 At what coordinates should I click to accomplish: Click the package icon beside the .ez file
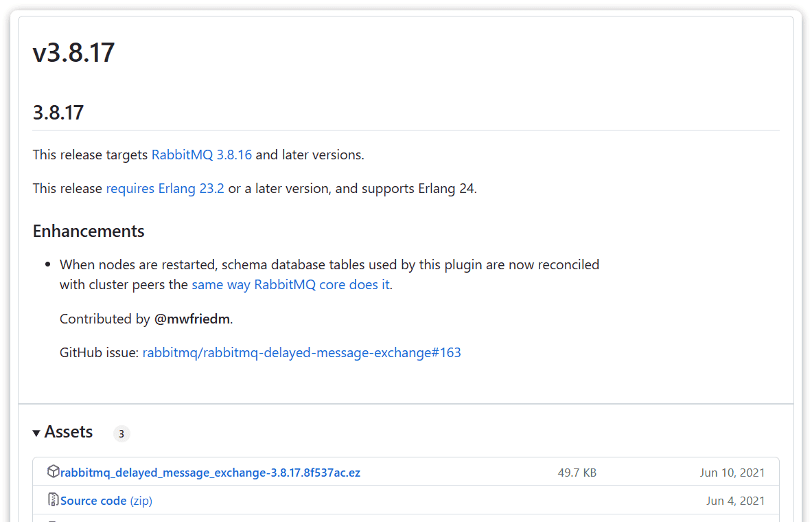click(x=53, y=472)
